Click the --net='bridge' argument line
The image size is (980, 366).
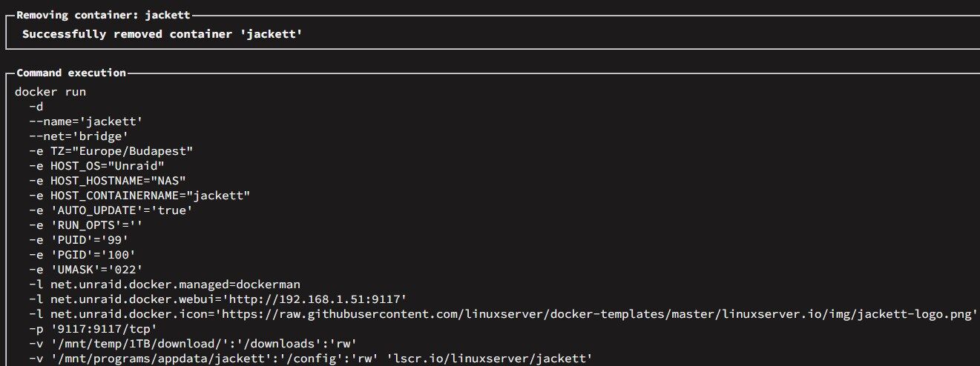point(79,136)
